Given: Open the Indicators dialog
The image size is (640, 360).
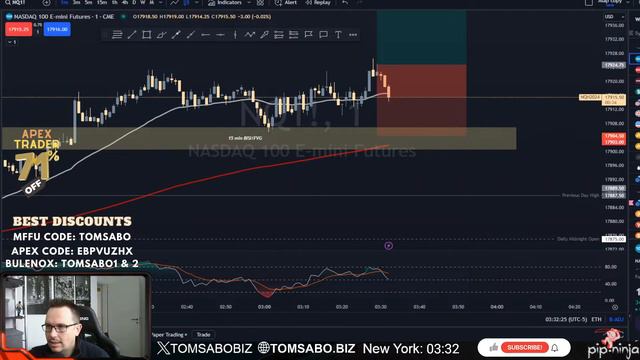Looking at the screenshot, I should pyautogui.click(x=224, y=2).
